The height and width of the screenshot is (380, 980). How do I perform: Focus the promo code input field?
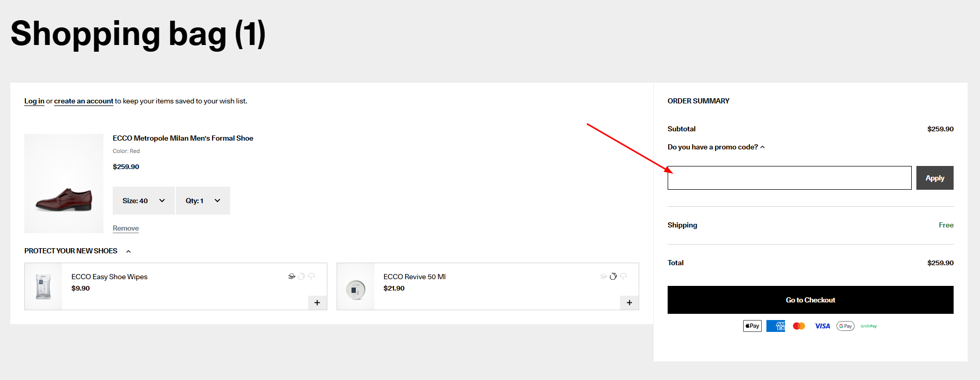pos(789,178)
